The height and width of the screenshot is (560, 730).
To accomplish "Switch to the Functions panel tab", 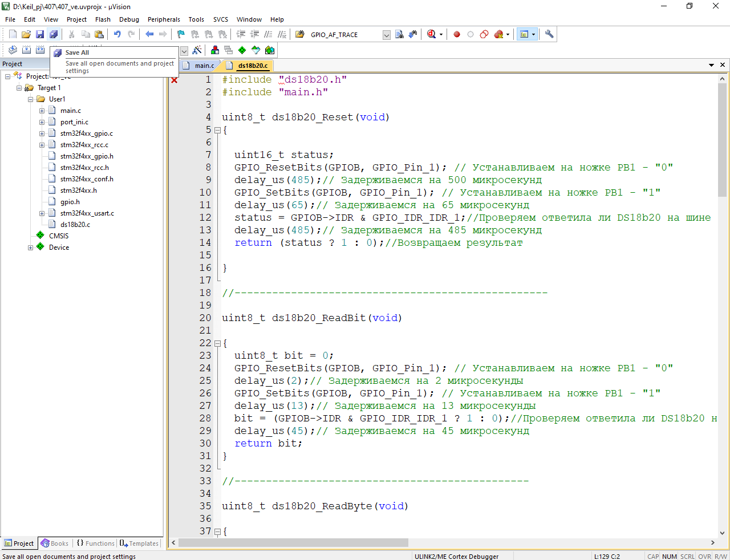I will click(x=95, y=543).
